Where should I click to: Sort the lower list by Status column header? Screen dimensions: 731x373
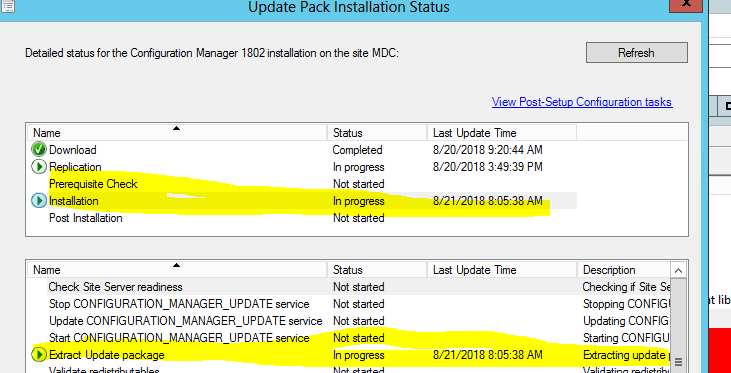click(377, 270)
